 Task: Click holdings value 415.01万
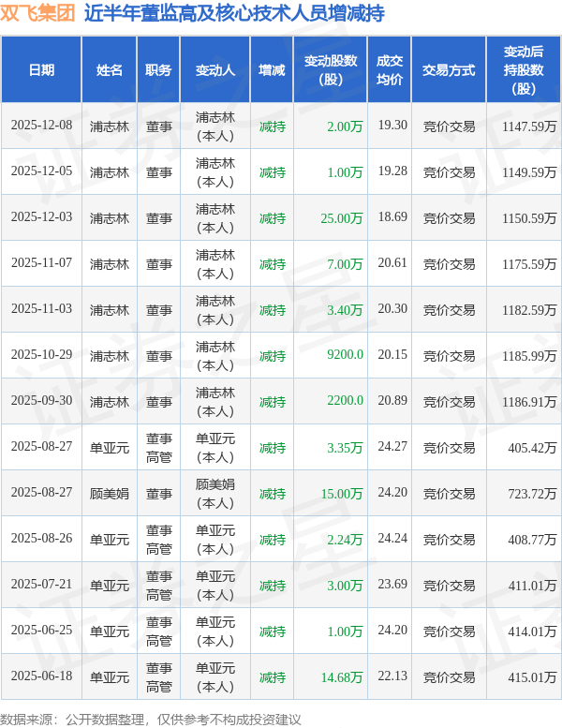532,677
